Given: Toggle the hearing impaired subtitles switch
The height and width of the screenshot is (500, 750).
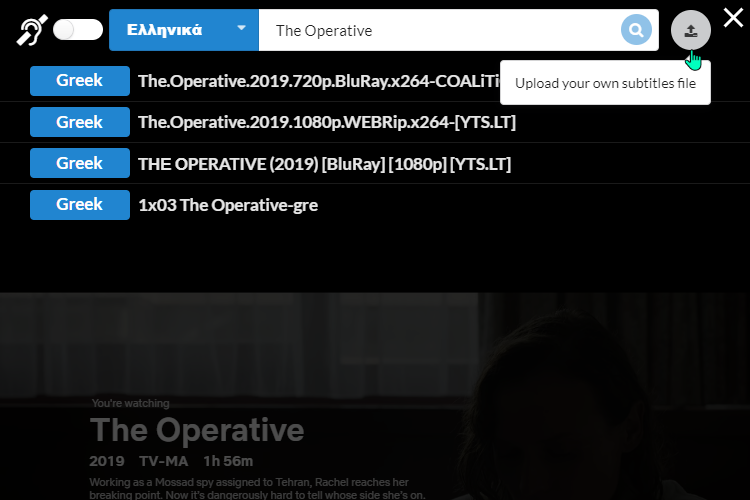Looking at the screenshot, I should point(77,30).
